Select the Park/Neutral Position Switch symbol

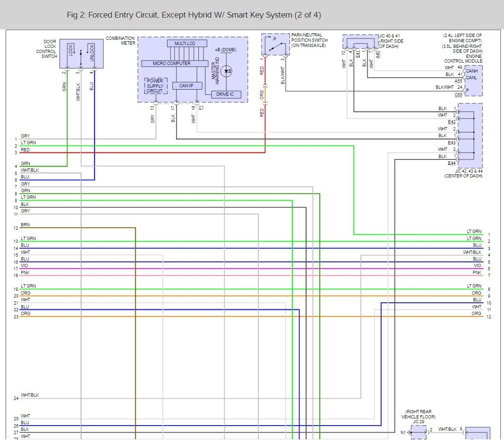[275, 44]
